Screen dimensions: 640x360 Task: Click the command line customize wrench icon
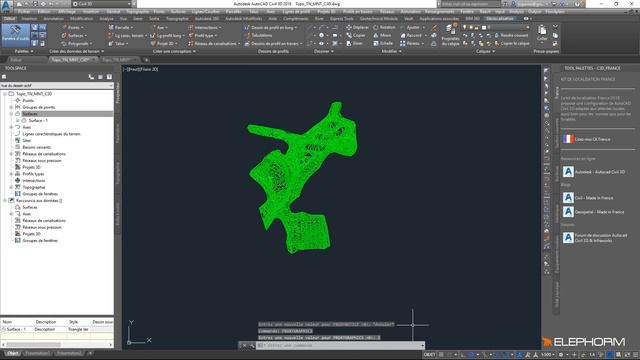pos(252,345)
